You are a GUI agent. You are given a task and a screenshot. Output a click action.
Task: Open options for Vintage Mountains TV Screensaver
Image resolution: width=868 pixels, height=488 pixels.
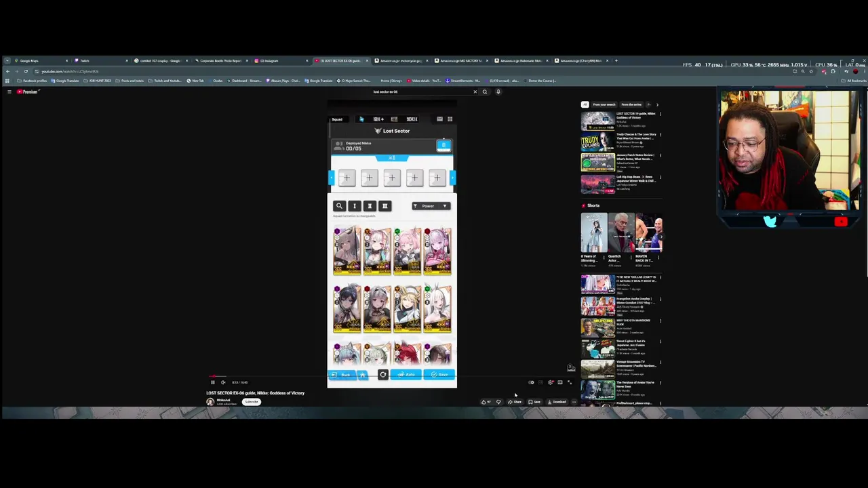(x=660, y=363)
